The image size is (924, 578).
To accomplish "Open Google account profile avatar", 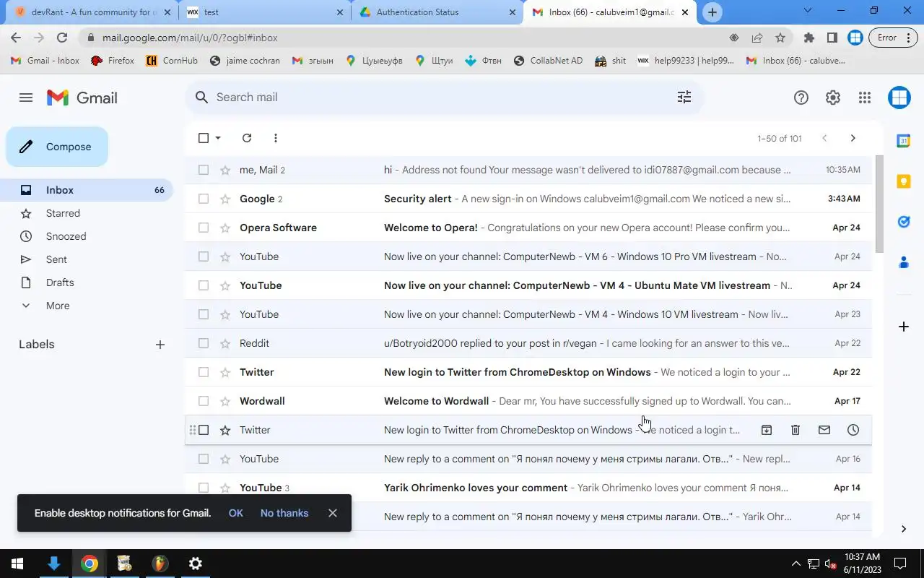I will tap(899, 98).
